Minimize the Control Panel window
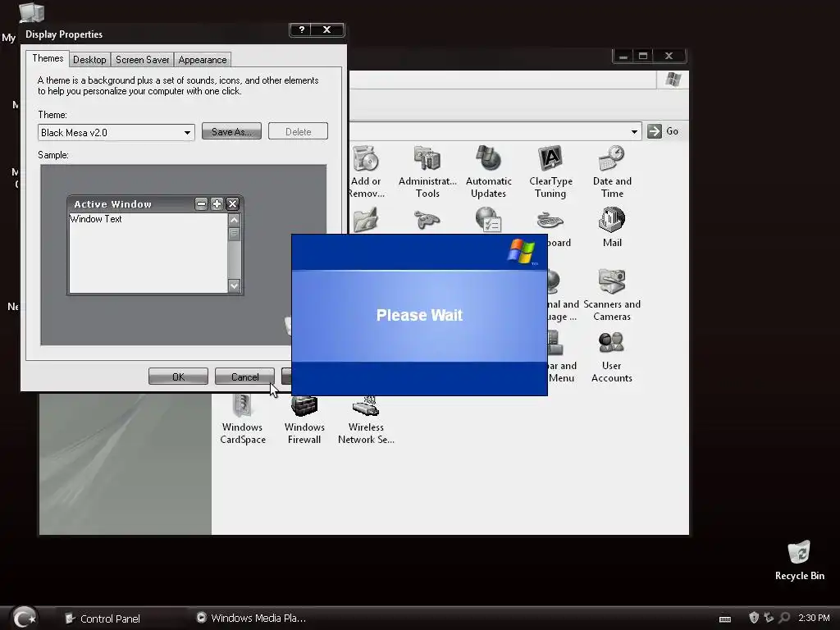Screen dimensions: 840x630 pyautogui.click(x=623, y=57)
